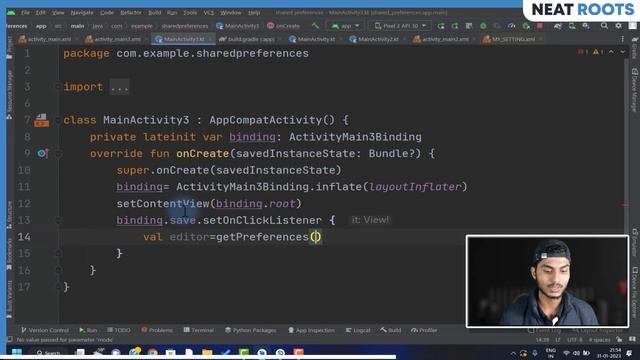Open the Terminal tool window

(x=199, y=330)
